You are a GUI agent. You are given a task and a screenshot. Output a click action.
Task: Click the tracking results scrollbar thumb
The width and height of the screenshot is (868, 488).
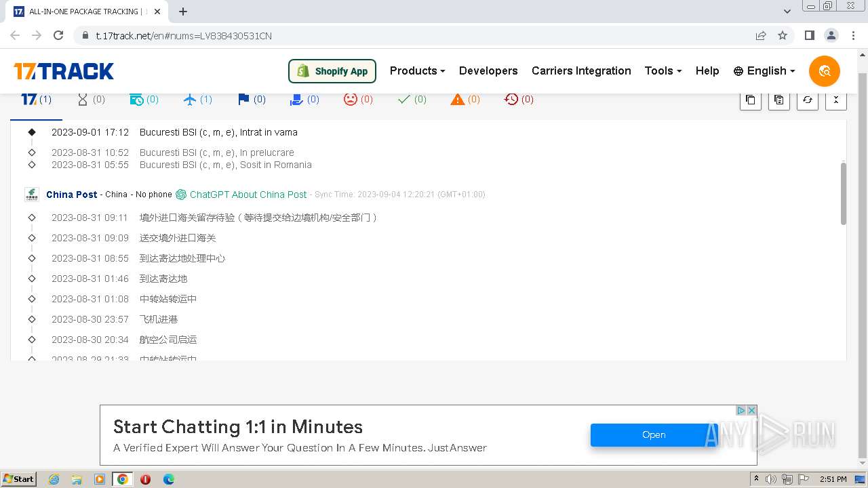tap(844, 193)
